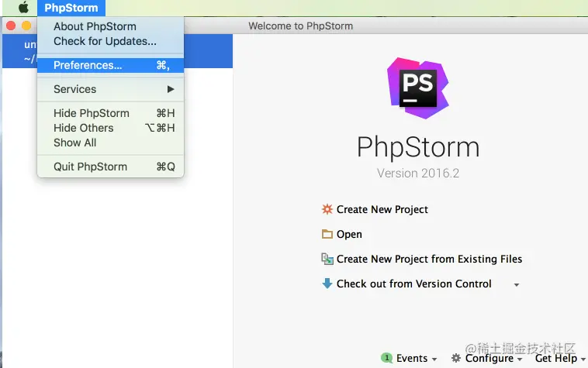Expand the Version Control dropdown arrow

(x=517, y=285)
